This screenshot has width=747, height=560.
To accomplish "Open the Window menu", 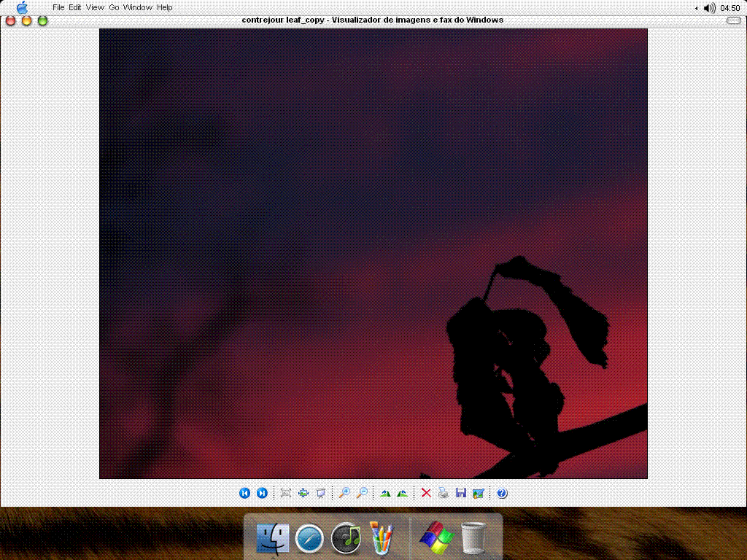I will pyautogui.click(x=138, y=7).
